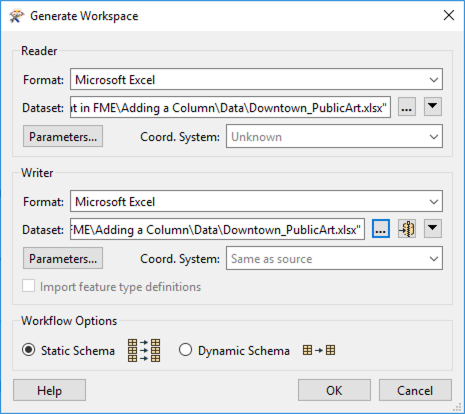
Task: Select the Dynamic Schema radio button
Action: [x=185, y=350]
